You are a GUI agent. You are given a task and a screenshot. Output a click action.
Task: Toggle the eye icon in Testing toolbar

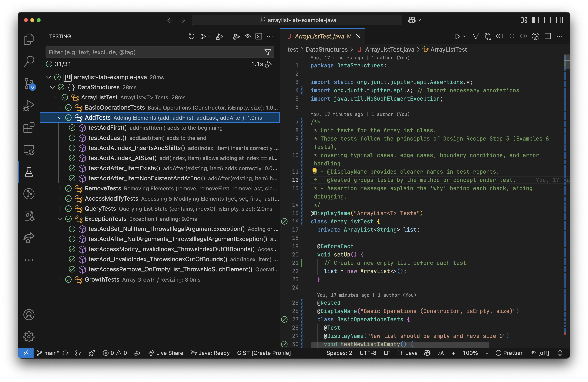tap(248, 36)
